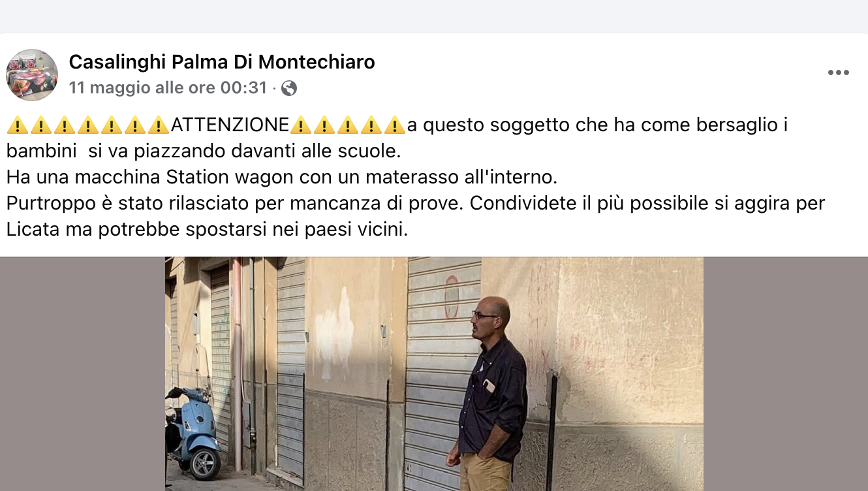Open the Casalinghi Palma Di Montechiaro page link
Image resolution: width=868 pixels, height=491 pixels.
(x=222, y=62)
